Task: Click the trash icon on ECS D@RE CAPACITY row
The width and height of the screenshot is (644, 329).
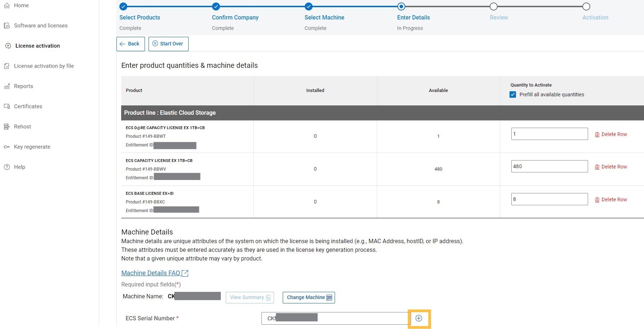Action: click(597, 134)
